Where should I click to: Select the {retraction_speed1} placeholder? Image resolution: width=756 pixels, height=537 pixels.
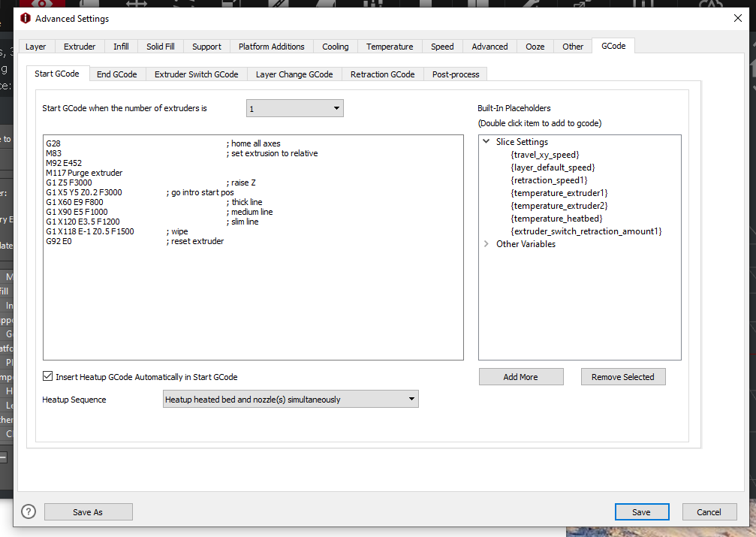(x=549, y=180)
